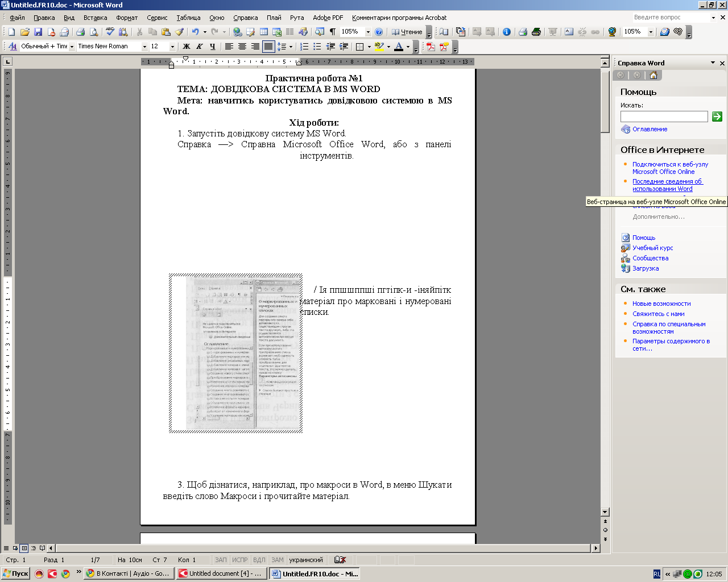Toggle bold formatting (Ж)

186,47
